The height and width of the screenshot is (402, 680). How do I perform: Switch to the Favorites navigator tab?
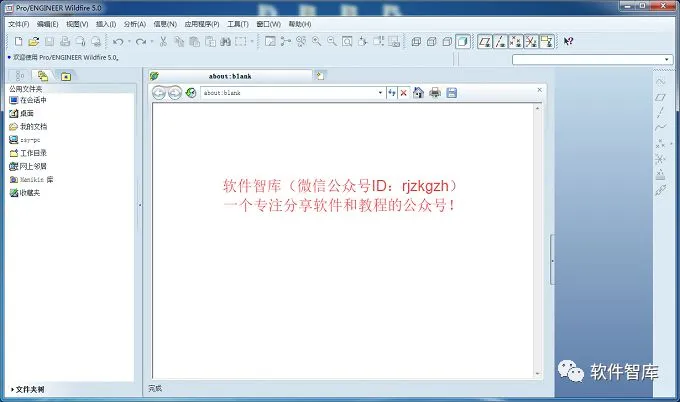tap(66, 76)
